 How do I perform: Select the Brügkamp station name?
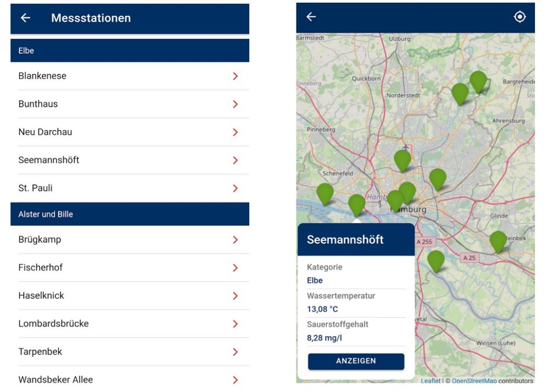(40, 240)
